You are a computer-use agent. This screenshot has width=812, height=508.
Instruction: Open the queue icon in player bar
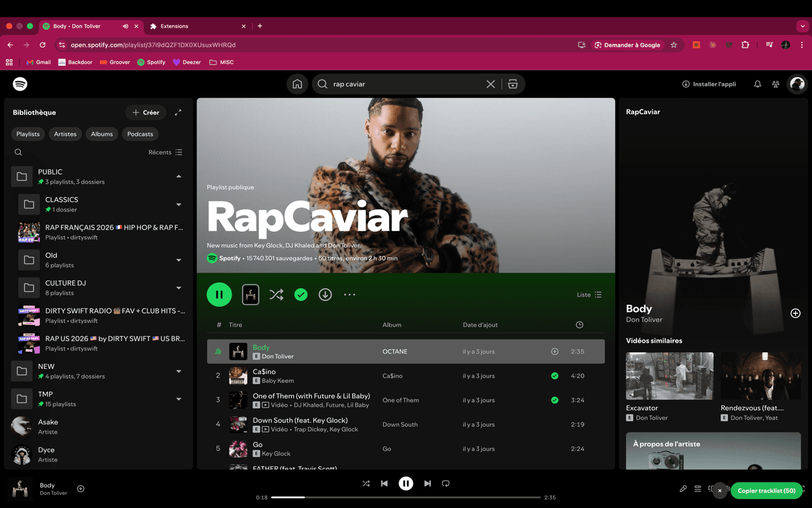click(698, 489)
